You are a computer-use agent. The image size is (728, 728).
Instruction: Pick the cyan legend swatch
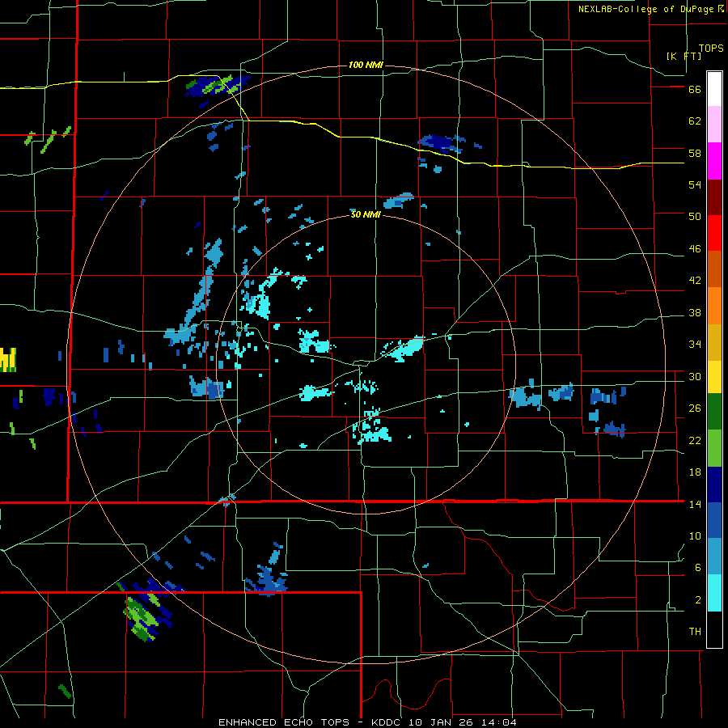(714, 593)
